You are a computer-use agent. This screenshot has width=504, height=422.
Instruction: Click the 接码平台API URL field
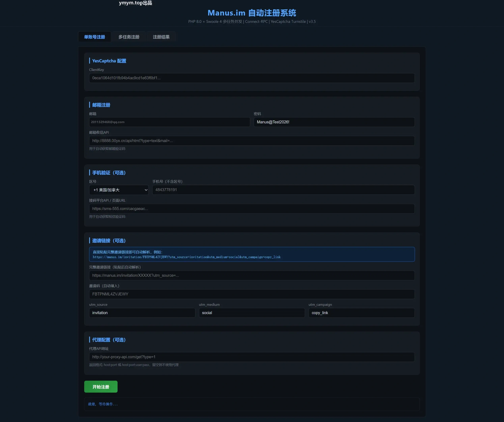pyautogui.click(x=252, y=209)
